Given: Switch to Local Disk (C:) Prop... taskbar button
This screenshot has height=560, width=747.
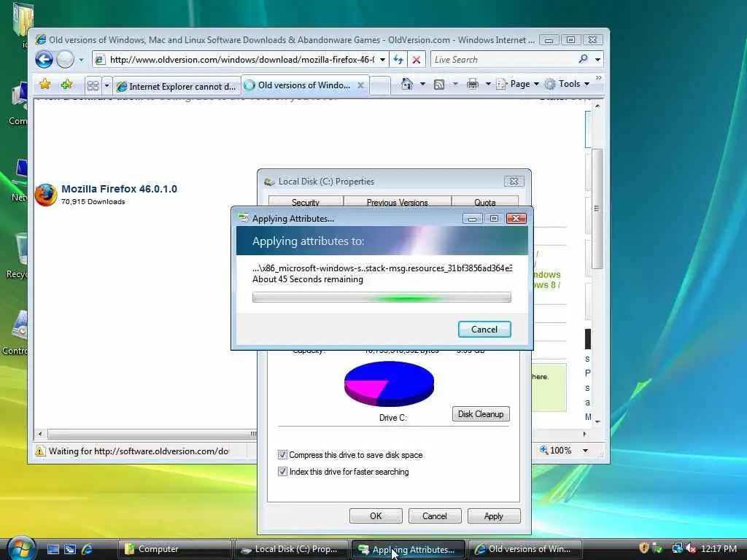Looking at the screenshot, I should coord(292,549).
